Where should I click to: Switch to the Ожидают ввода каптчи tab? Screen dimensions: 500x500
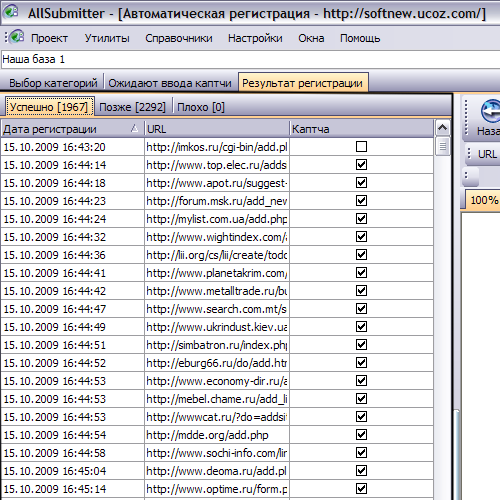coord(170,83)
